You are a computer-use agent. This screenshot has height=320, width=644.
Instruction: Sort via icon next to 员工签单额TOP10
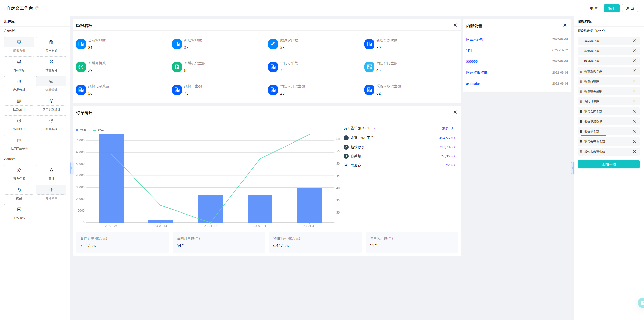[x=373, y=128]
